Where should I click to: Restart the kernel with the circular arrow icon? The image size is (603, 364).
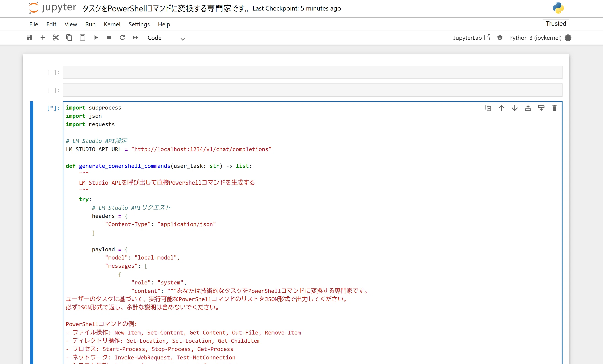click(x=122, y=38)
